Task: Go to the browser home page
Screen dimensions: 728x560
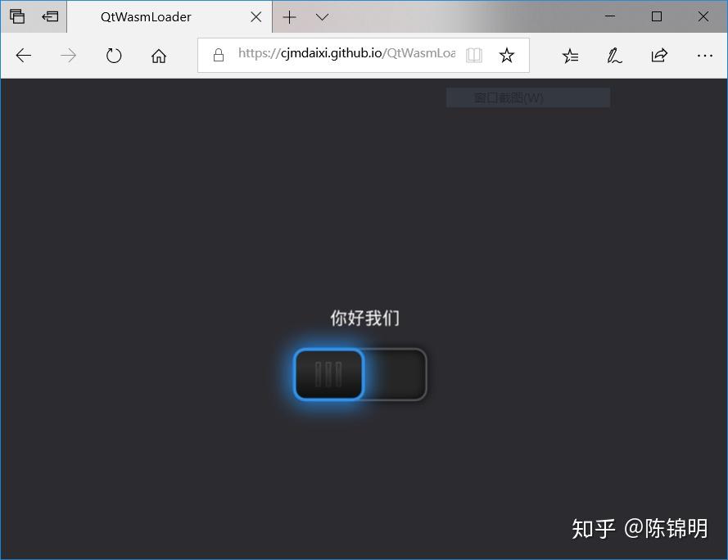Action: tap(159, 55)
